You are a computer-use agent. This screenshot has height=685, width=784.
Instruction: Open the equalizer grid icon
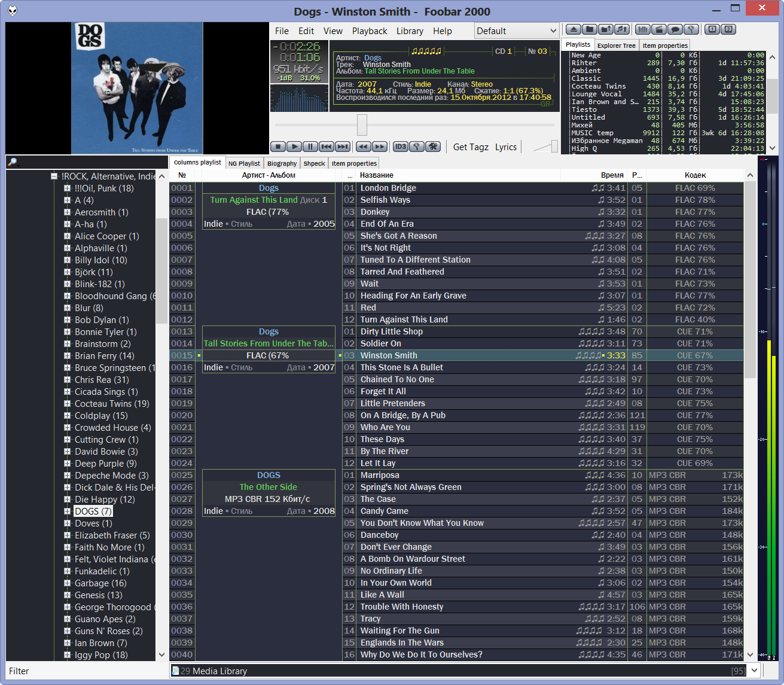tap(642, 29)
